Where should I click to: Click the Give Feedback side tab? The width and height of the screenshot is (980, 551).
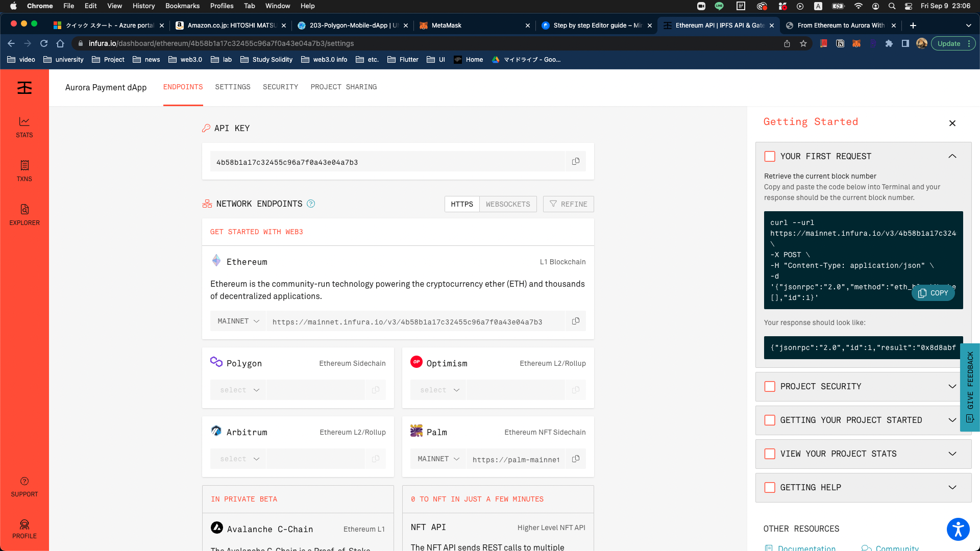point(970,387)
